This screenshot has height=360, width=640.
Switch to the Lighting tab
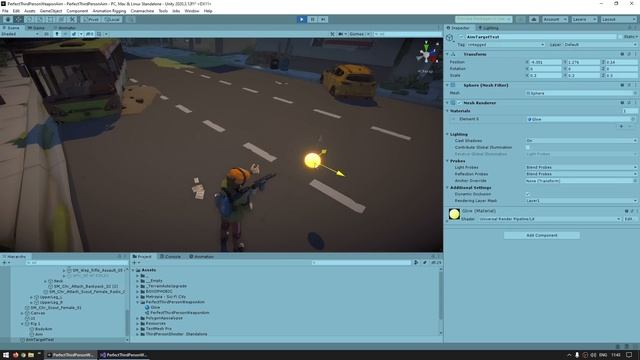click(489, 28)
